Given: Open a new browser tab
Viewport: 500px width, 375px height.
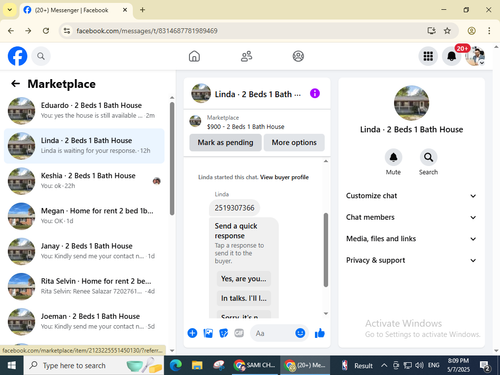Looking at the screenshot, I should [x=142, y=10].
